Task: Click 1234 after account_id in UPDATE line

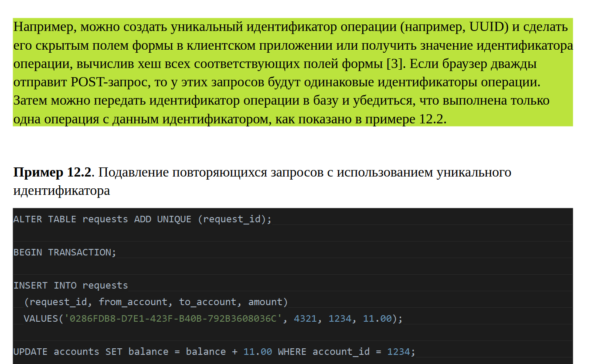Action: pyautogui.click(x=398, y=352)
